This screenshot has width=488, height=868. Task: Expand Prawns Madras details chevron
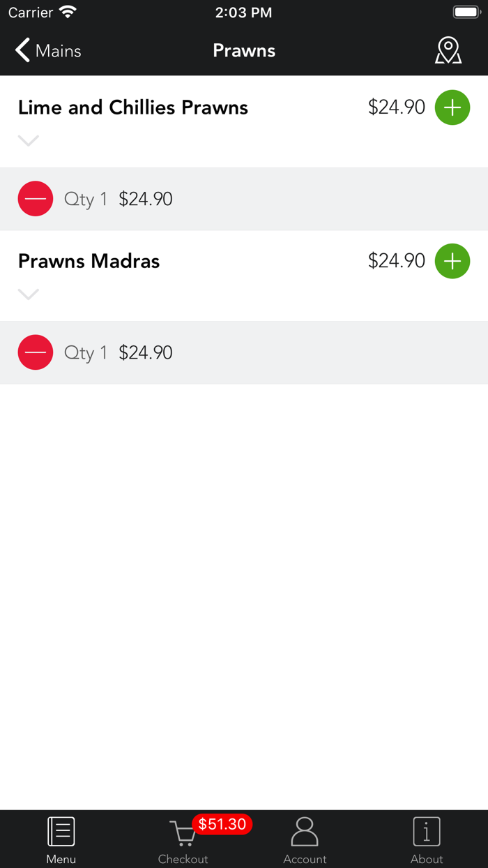29,294
